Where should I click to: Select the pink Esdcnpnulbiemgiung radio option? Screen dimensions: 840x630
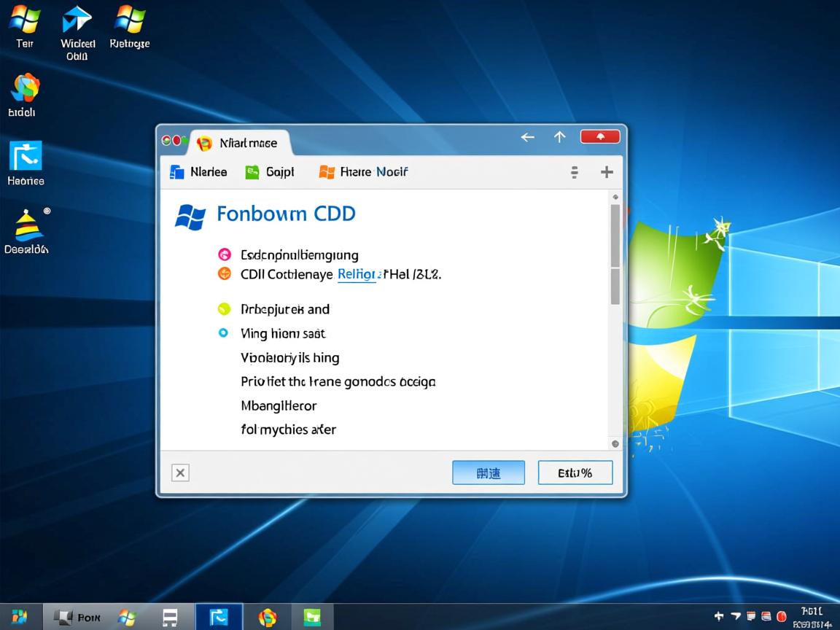[225, 254]
